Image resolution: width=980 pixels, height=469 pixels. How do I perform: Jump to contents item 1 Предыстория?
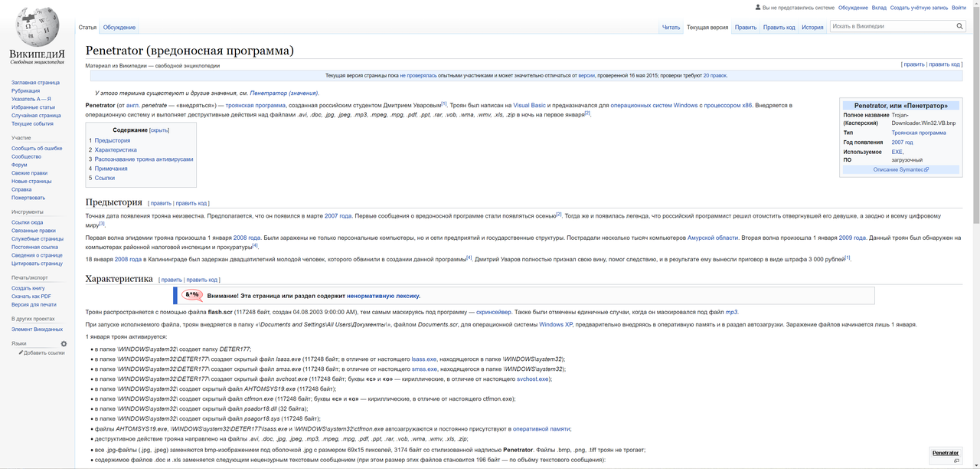(112, 140)
